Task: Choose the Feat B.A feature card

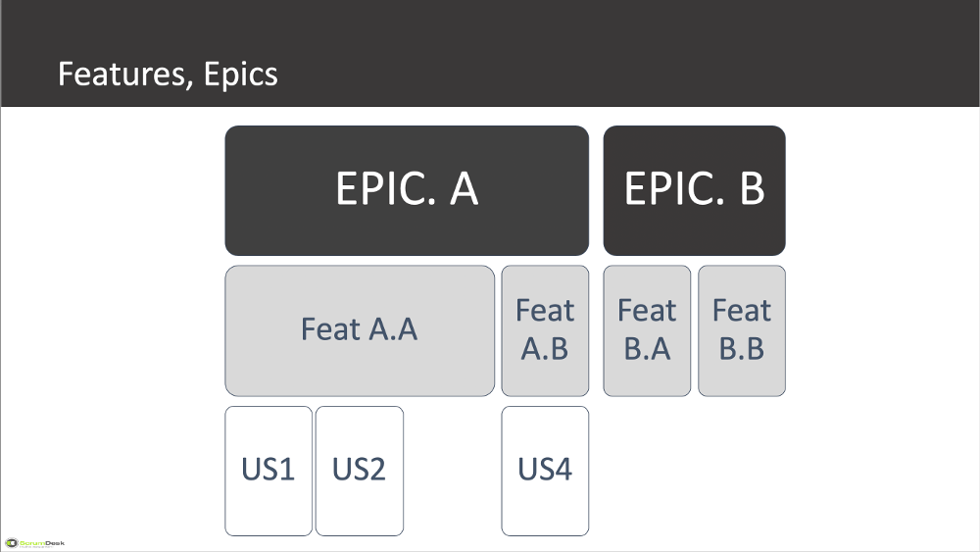Action: 647,330
